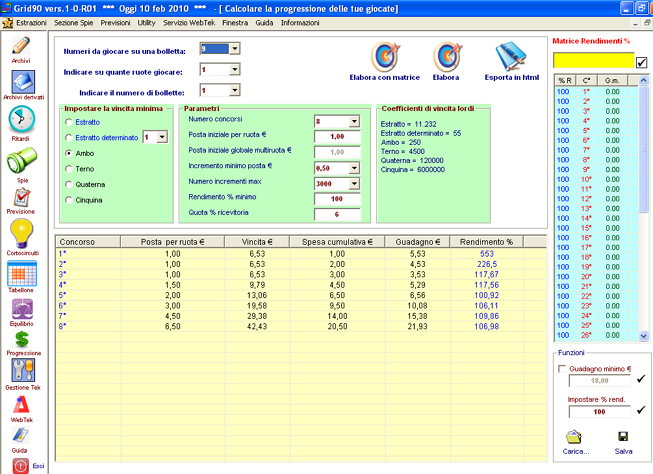Viewport: 653px width, 474px height.
Task: Toggle checkbox beside the yellow matrix field
Action: (x=641, y=62)
